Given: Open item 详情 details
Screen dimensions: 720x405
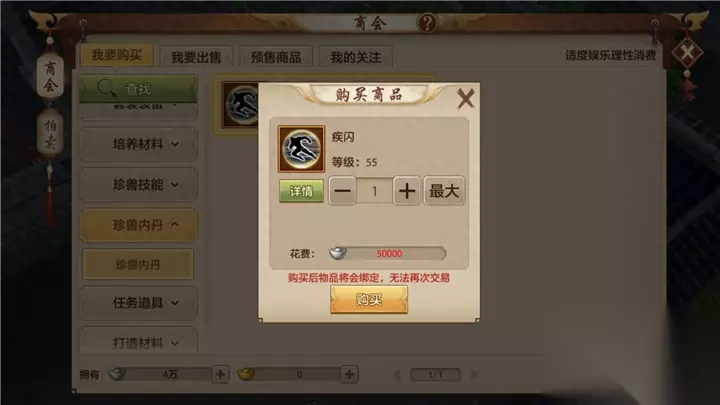Looking at the screenshot, I should 301,191.
